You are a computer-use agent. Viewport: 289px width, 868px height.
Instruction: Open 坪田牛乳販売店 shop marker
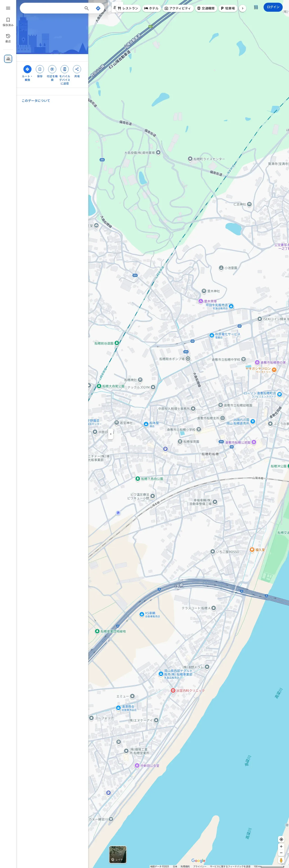[x=231, y=306]
